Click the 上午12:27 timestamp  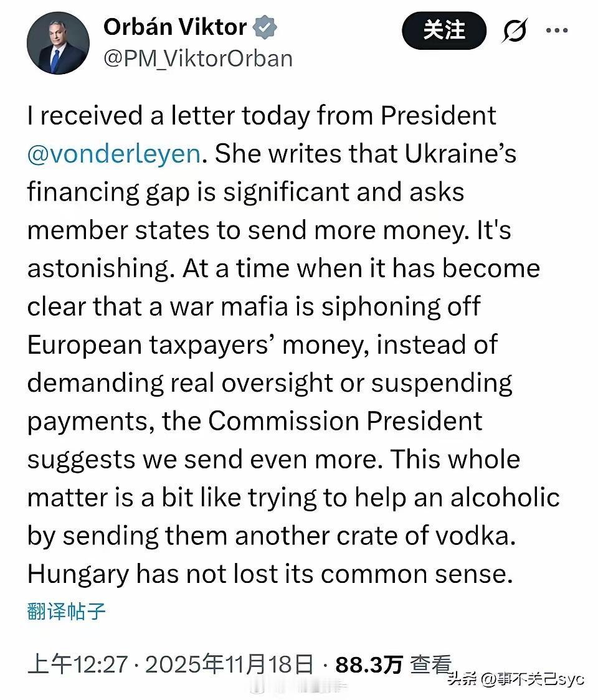point(79,665)
